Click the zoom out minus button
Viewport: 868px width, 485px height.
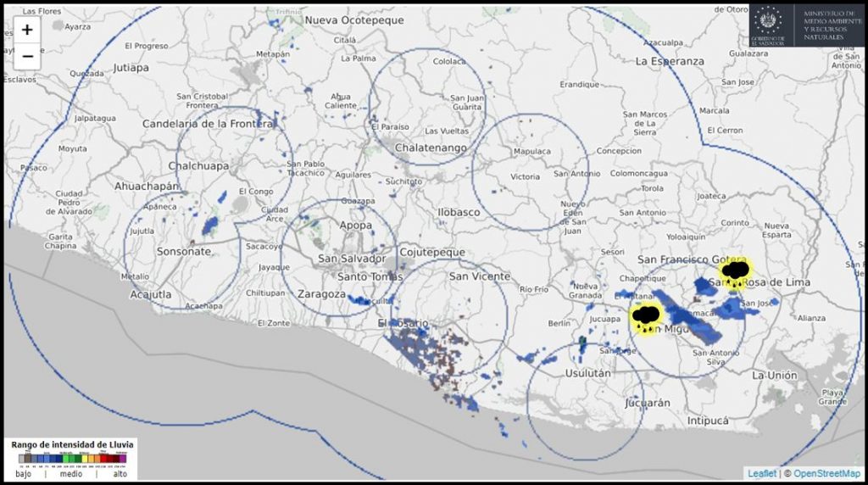coord(27,56)
